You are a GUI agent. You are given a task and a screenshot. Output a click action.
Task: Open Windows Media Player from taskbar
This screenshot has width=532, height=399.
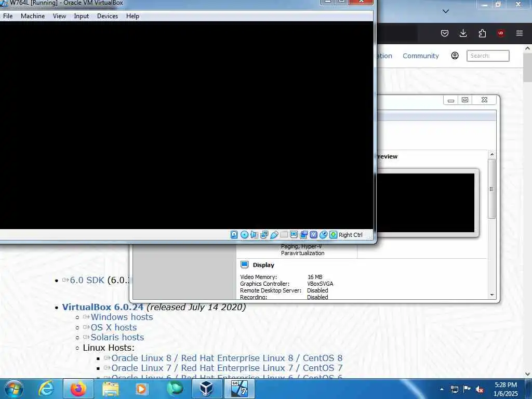click(x=141, y=389)
